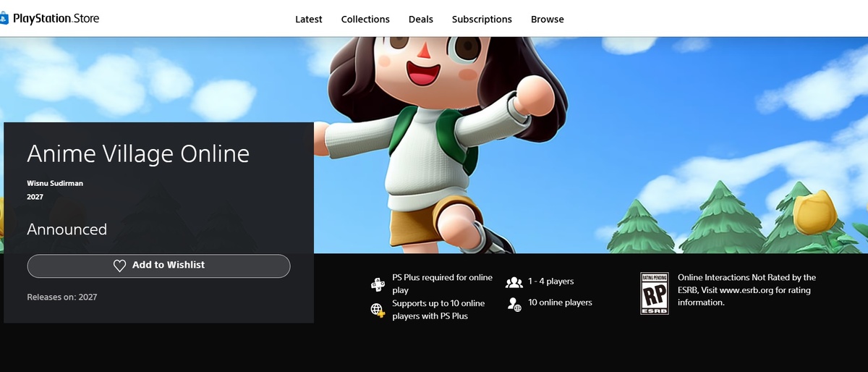Click Supports up to 10 online players text
The width and height of the screenshot is (868, 372).
pyautogui.click(x=438, y=310)
